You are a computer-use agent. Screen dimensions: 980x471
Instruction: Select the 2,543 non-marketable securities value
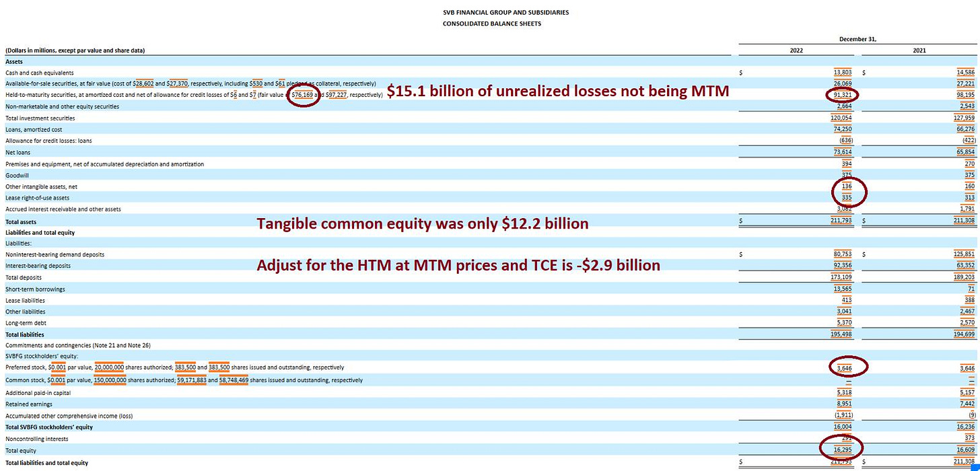[967, 106]
